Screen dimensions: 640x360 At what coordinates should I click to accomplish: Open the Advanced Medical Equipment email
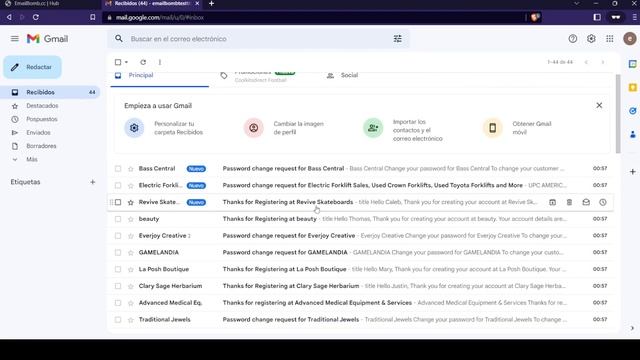pyautogui.click(x=361, y=303)
